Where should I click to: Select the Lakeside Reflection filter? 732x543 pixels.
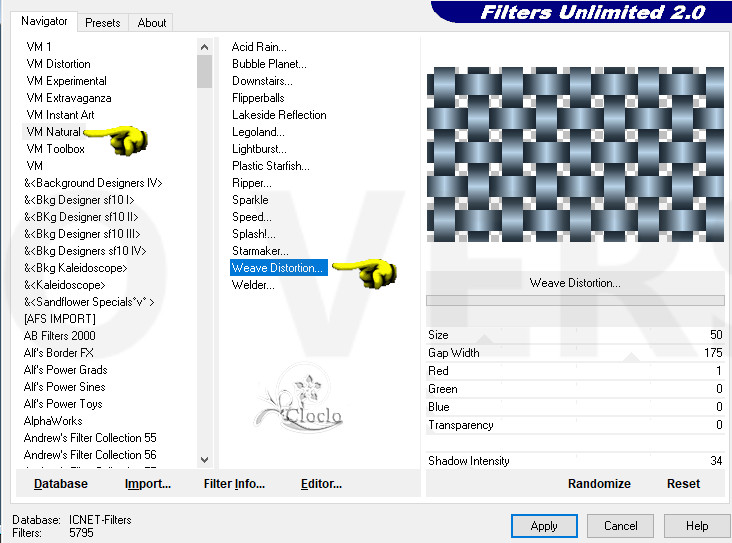279,115
